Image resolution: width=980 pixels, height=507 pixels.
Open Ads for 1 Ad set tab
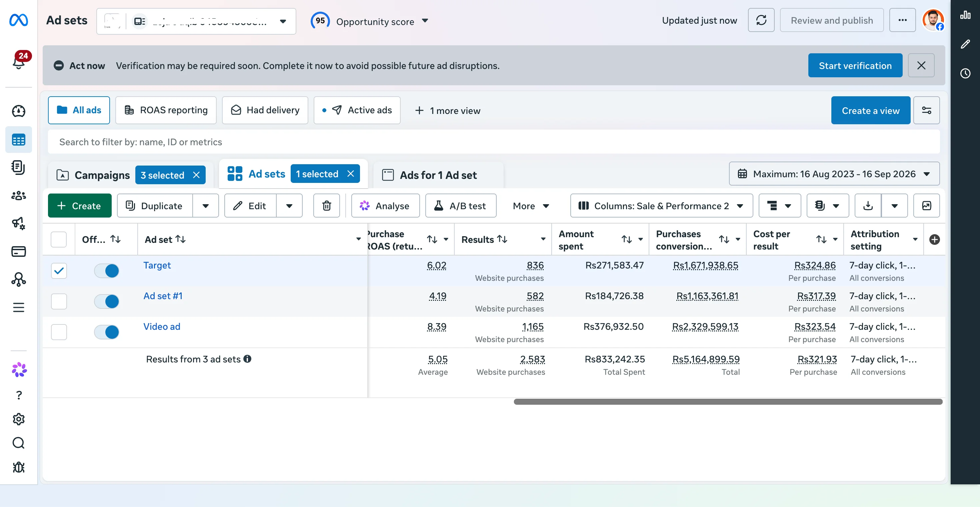click(438, 175)
